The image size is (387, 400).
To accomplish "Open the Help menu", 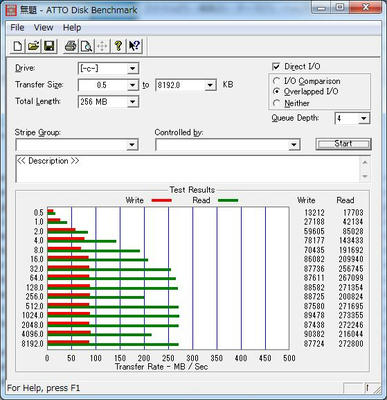I will tap(72, 28).
